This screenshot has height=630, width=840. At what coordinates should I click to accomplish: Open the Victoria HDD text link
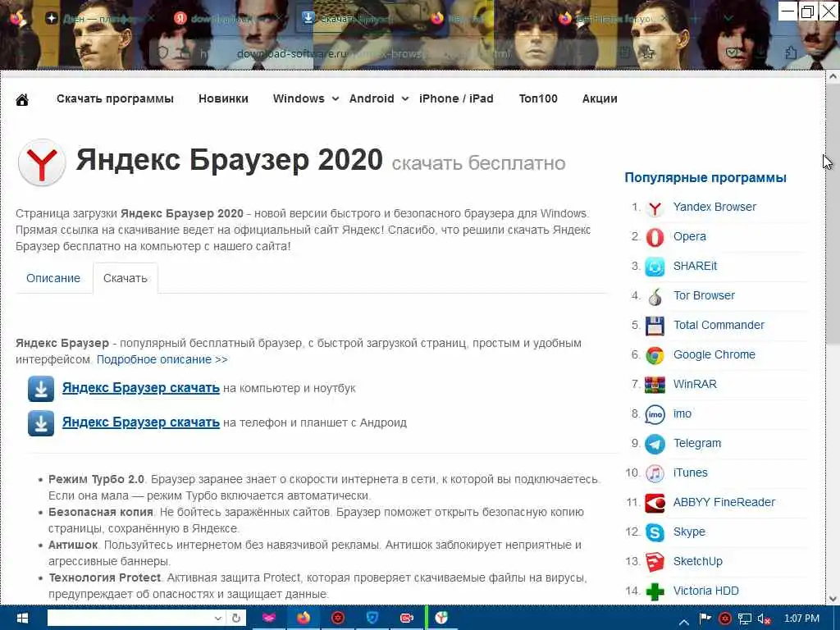pyautogui.click(x=706, y=591)
